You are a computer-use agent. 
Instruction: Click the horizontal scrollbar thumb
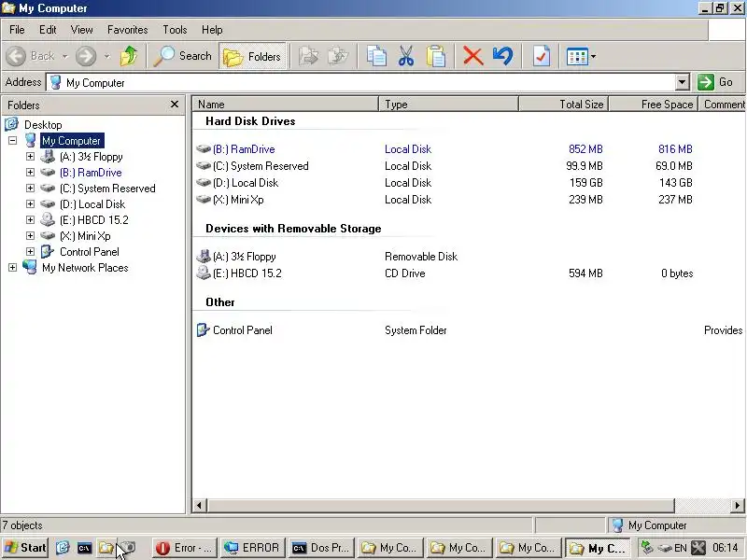(441, 505)
